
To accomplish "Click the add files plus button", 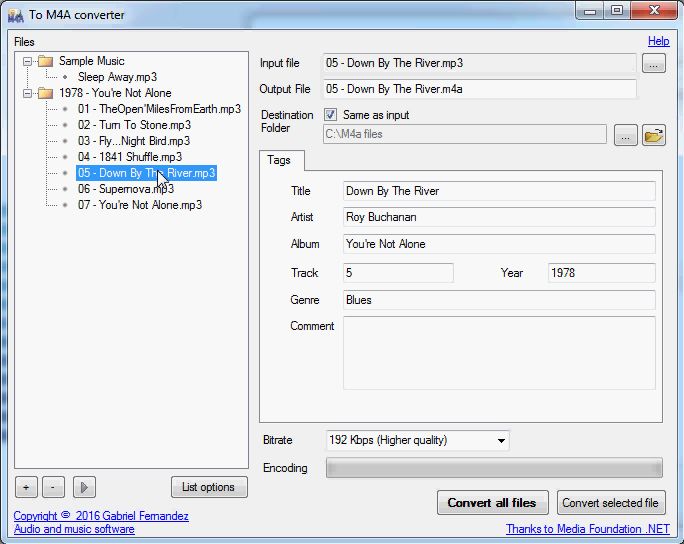I will click(26, 487).
